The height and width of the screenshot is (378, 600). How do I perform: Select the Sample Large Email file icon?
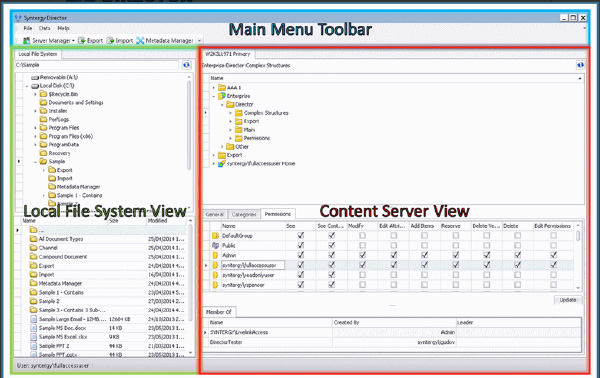click(x=33, y=319)
